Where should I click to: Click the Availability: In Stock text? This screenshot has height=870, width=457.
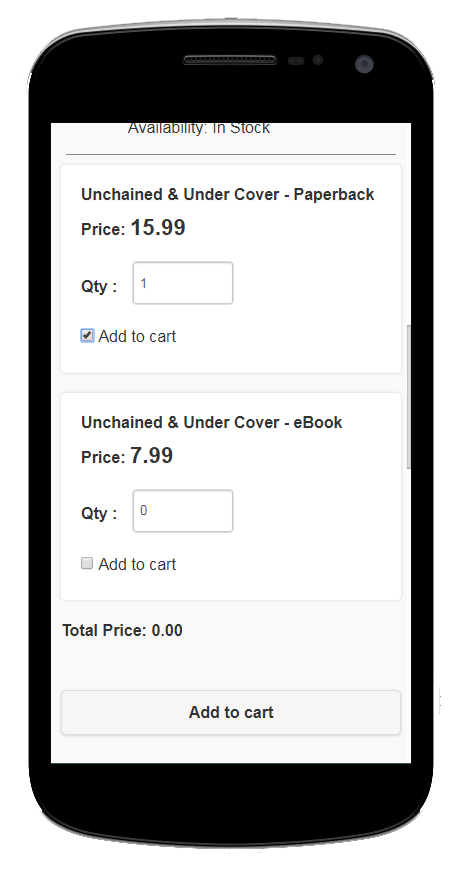pos(199,128)
